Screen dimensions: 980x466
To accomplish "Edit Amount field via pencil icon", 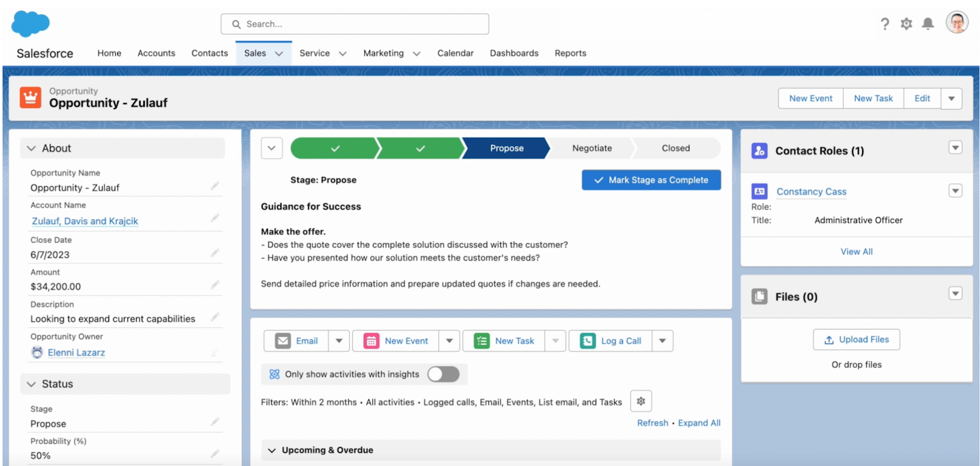I will coord(215,285).
